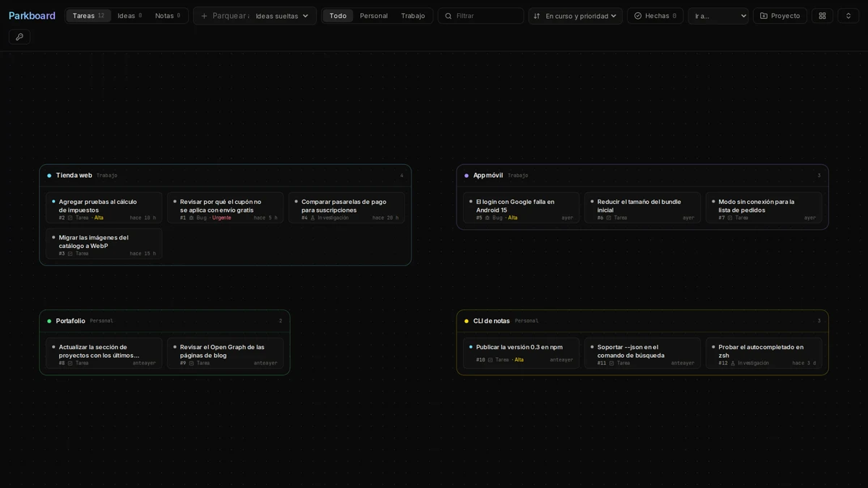
Task: Toggle status dot of 'Migrar las imágenes del catálogo' task
Action: tap(54, 237)
